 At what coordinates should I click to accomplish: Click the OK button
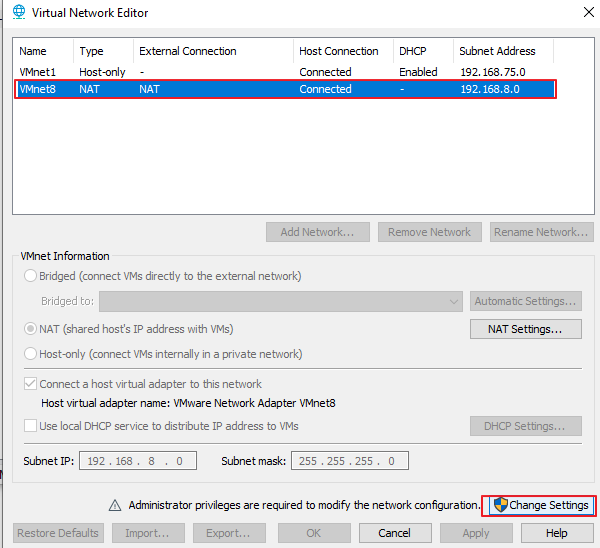point(314,533)
